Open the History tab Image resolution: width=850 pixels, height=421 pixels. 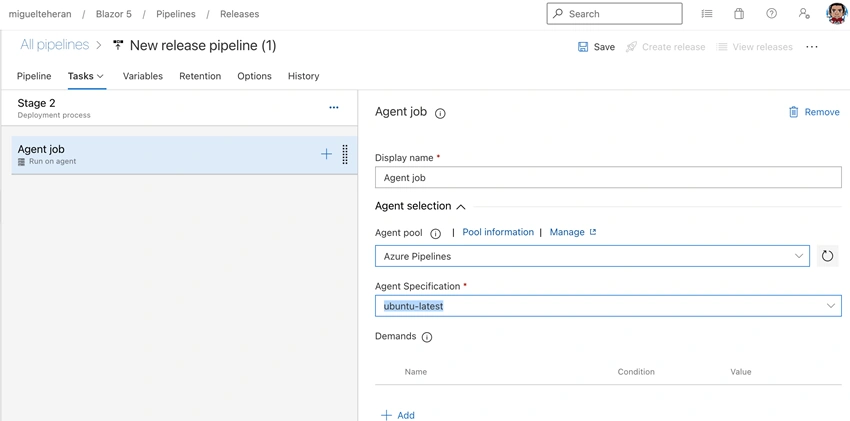pos(304,76)
